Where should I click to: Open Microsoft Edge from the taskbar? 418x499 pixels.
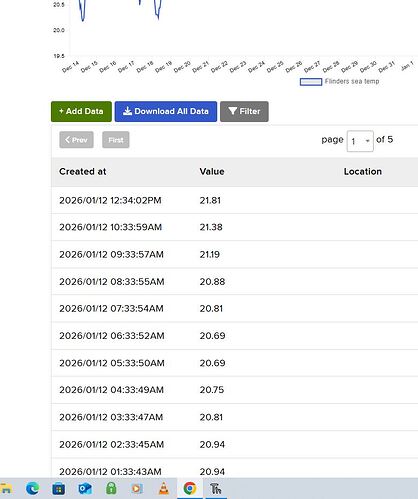pos(33,489)
